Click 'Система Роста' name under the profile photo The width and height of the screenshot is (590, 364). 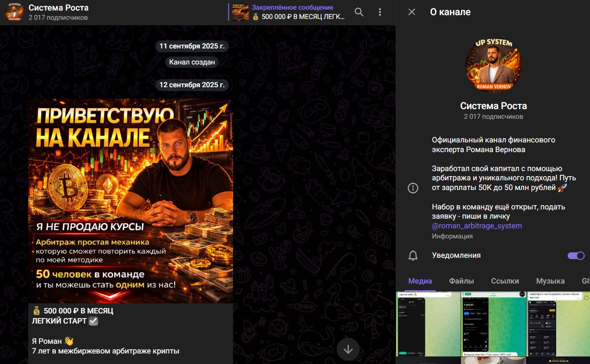[493, 106]
